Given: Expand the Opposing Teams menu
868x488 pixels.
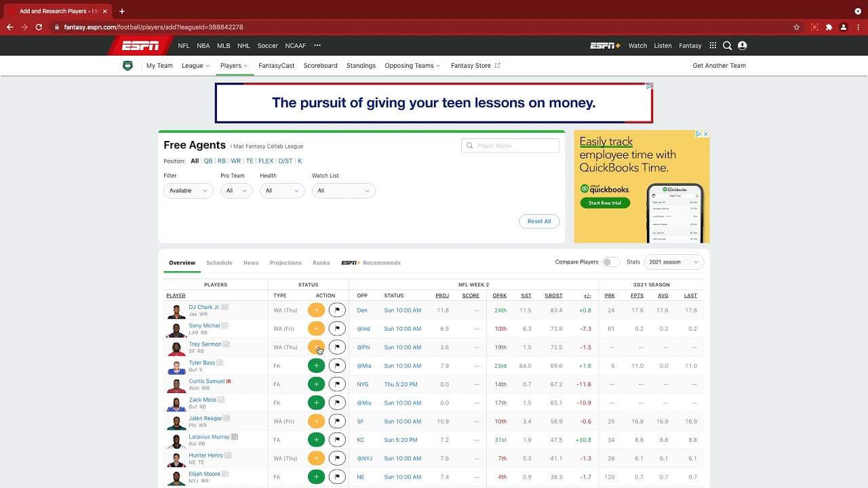Looking at the screenshot, I should 412,66.
